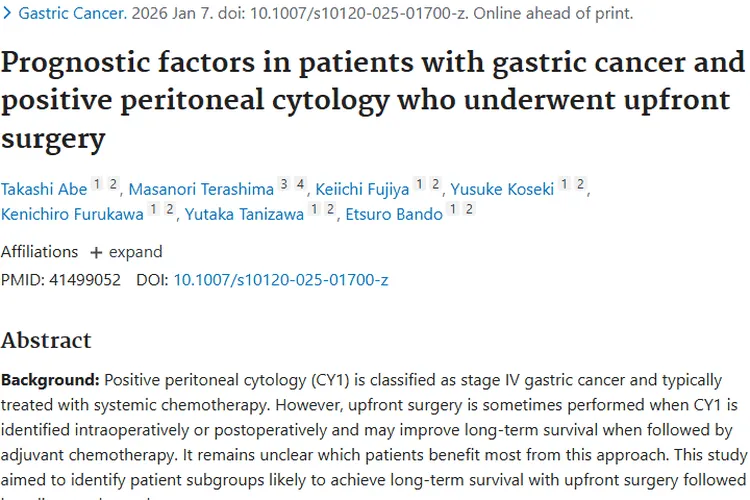This screenshot has height=500, width=750.
Task: View author Yutaka Tanizawa's articles
Action: pyautogui.click(x=244, y=213)
